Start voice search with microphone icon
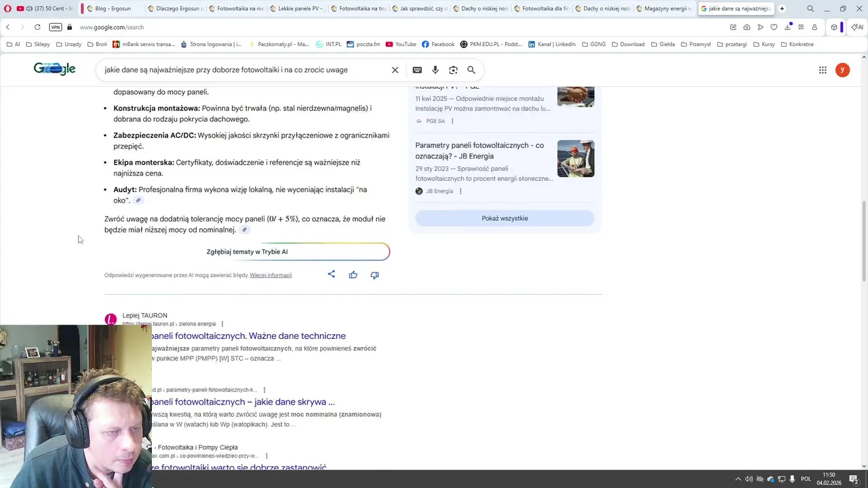This screenshot has height=488, width=868. [435, 70]
